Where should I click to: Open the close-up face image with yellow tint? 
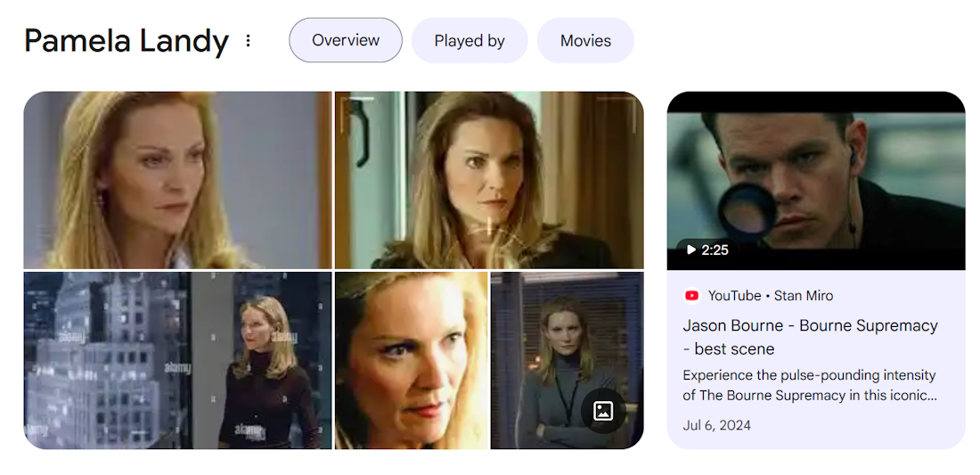(412, 360)
